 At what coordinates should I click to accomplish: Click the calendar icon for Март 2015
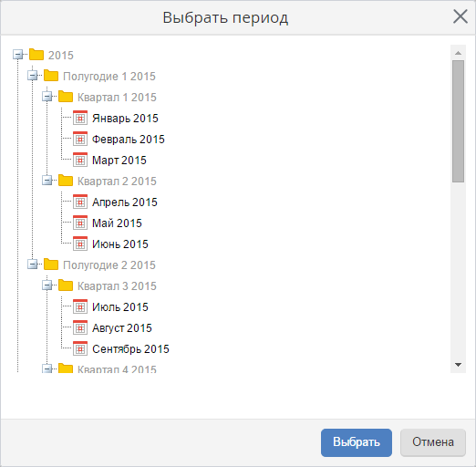tap(80, 160)
